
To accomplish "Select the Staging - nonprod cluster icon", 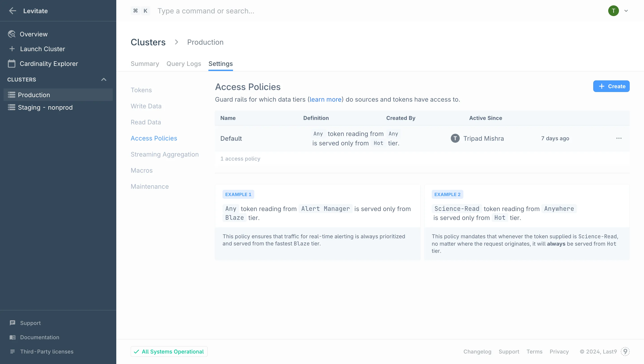I will click(x=11, y=107).
